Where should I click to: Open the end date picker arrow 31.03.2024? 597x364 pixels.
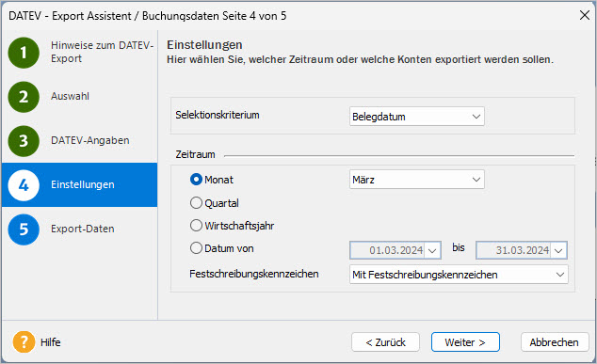click(x=558, y=250)
